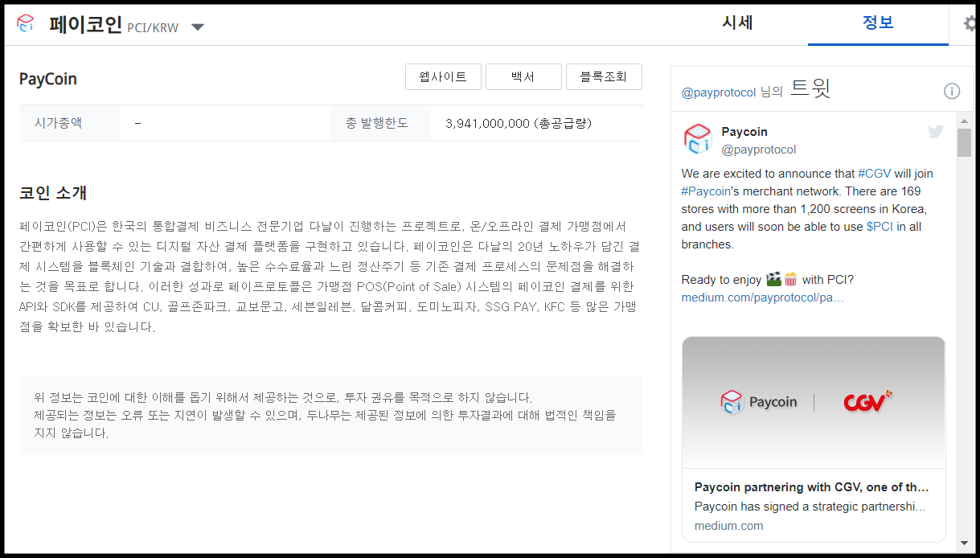Open the 백서 whitepaper button

click(523, 77)
